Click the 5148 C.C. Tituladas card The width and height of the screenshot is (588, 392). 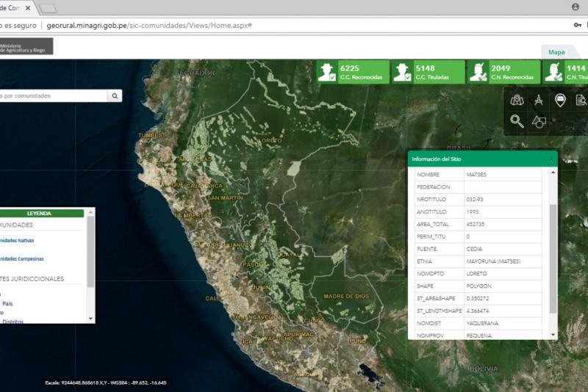tap(428, 72)
